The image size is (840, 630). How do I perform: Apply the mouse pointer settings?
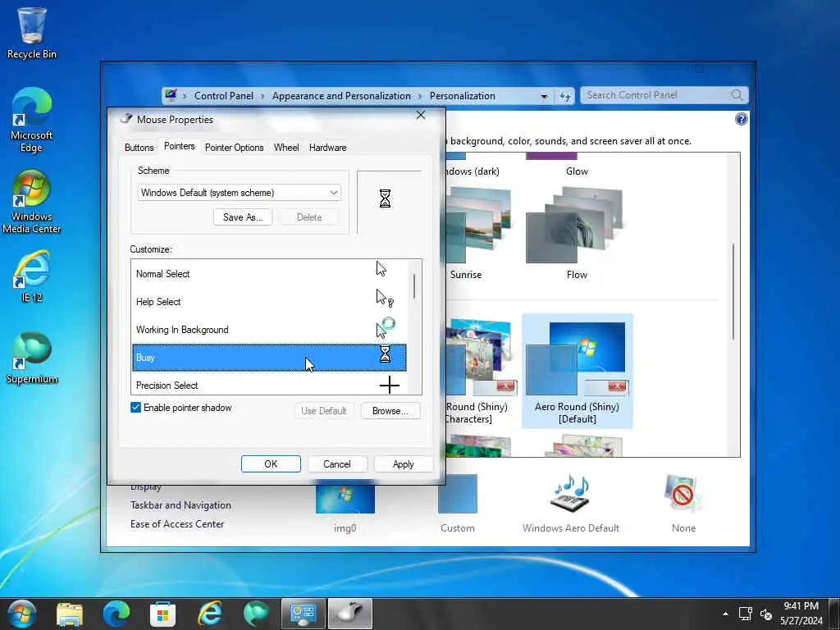pos(404,464)
